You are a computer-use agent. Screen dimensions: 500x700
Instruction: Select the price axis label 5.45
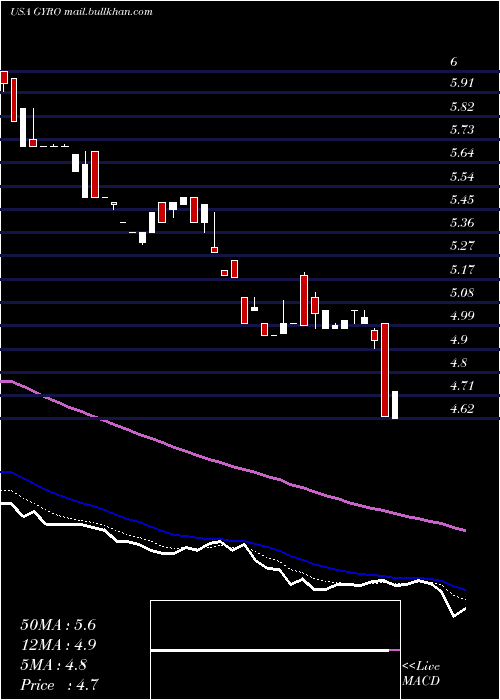tap(462, 200)
